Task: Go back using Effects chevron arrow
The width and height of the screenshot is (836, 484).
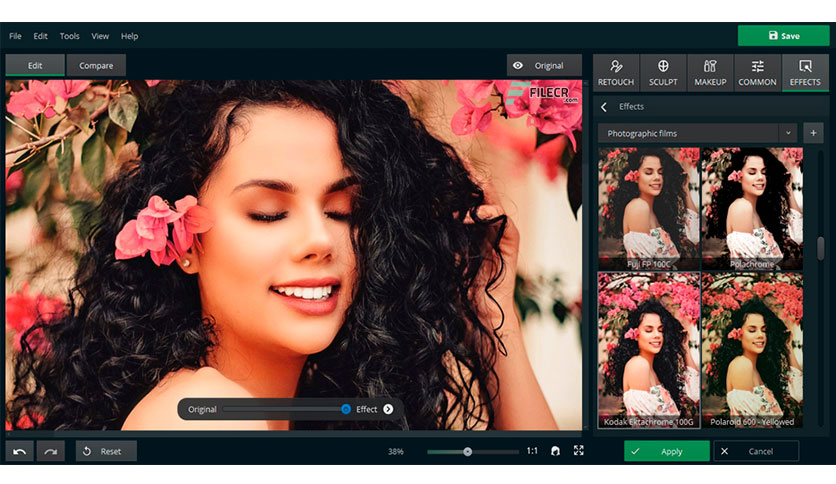Action: click(604, 107)
